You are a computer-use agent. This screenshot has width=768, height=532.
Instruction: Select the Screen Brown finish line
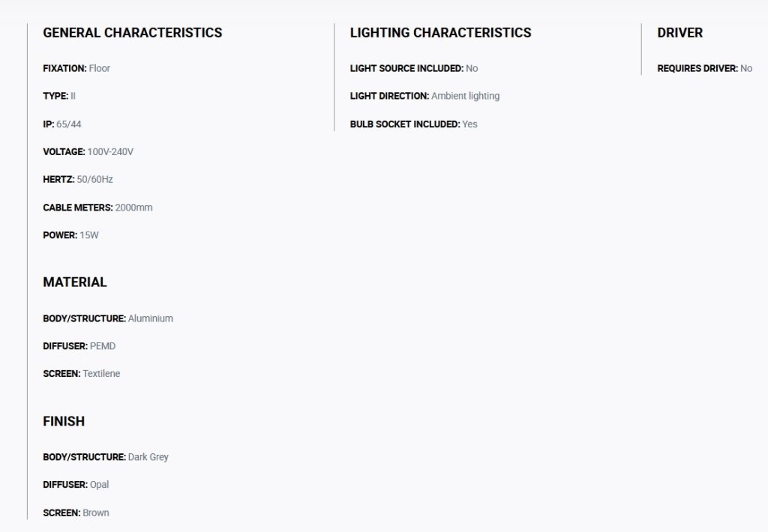pos(76,513)
